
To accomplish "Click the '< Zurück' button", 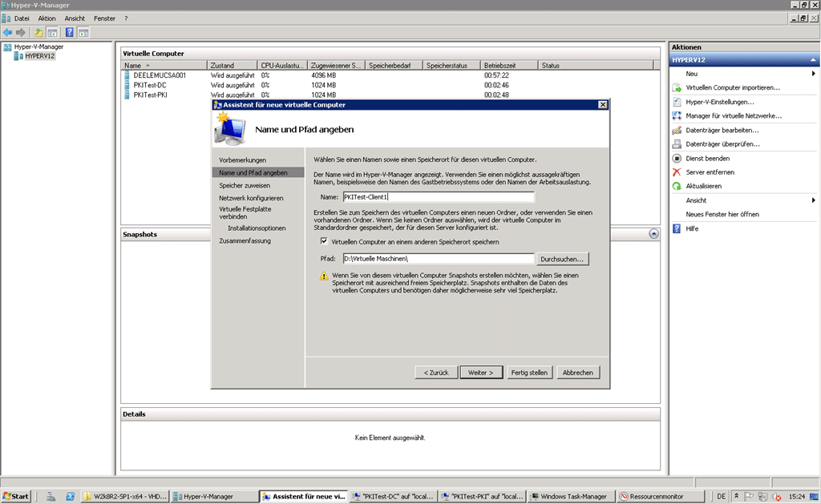I will tap(436, 373).
